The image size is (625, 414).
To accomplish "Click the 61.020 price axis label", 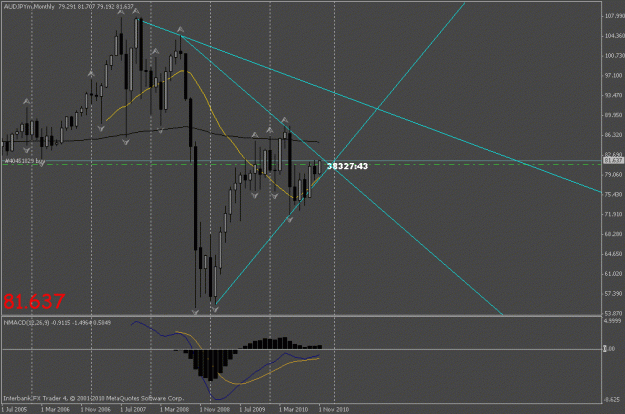I will (x=614, y=274).
